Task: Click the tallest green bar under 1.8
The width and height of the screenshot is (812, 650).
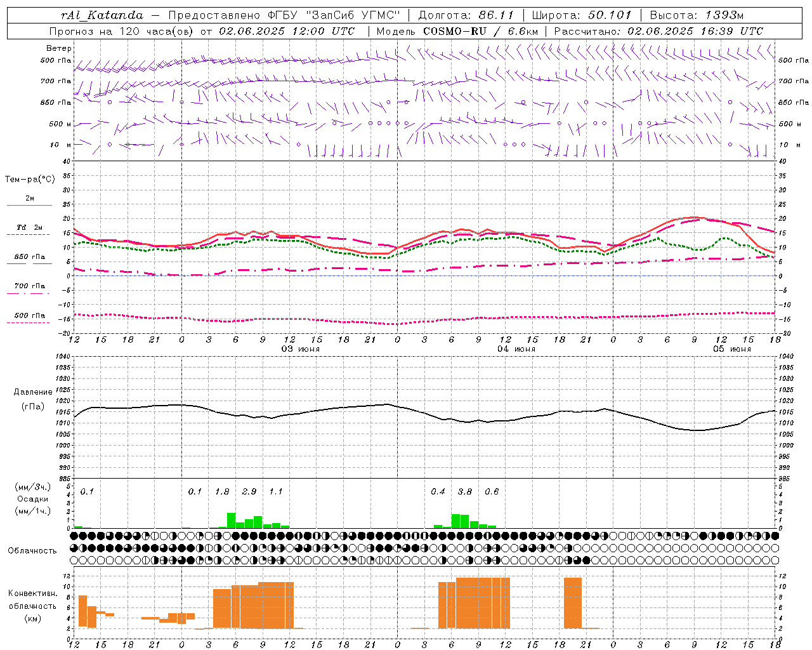Action: [232, 521]
